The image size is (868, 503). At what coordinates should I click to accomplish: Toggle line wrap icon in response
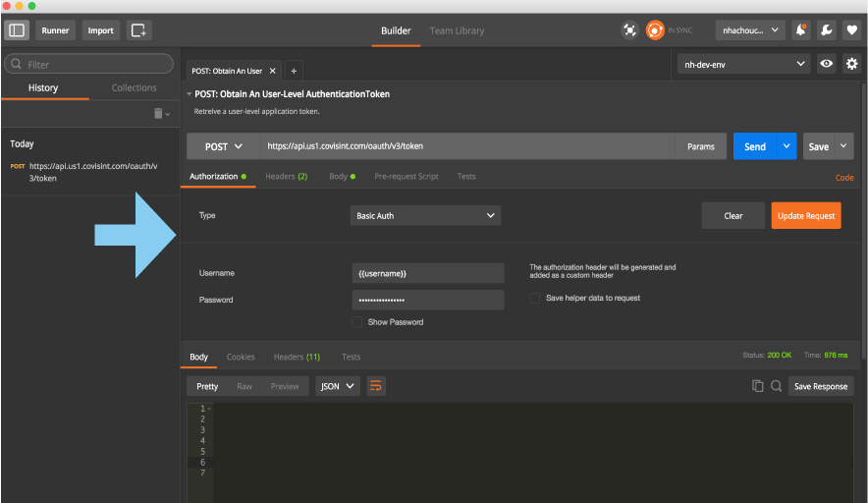click(376, 386)
